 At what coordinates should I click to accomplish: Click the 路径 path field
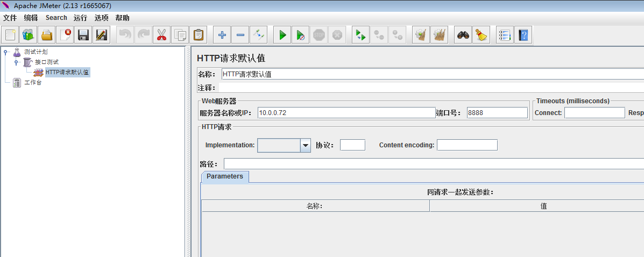pyautogui.click(x=434, y=164)
